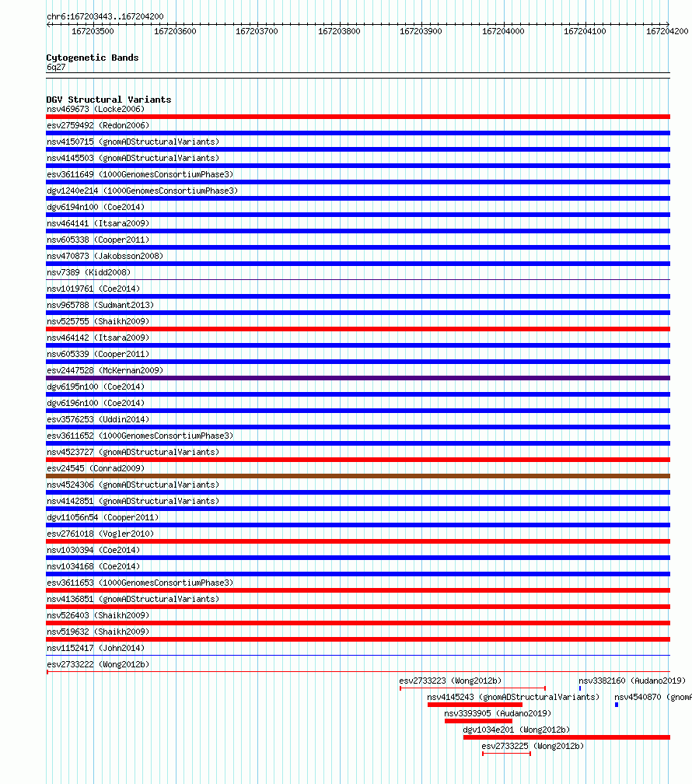Select nsv4136851 gnomADStructuralVariants label
The width and height of the screenshot is (692, 784).
click(133, 599)
